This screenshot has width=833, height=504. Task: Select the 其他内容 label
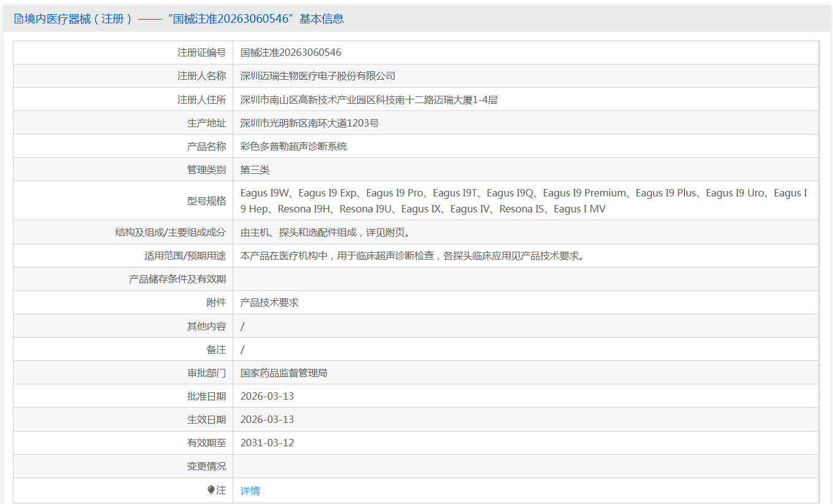tap(206, 327)
